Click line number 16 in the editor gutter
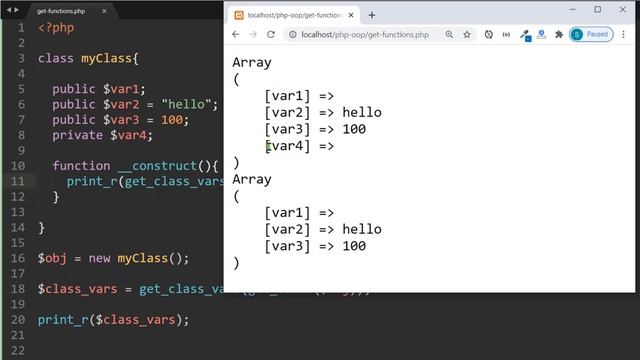 click(x=18, y=258)
